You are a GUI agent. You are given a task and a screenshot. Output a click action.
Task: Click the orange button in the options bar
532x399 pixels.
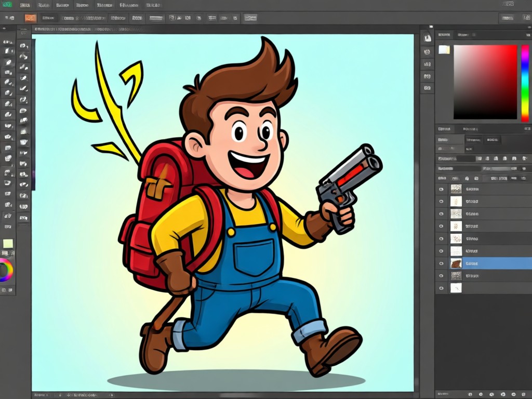(31, 18)
